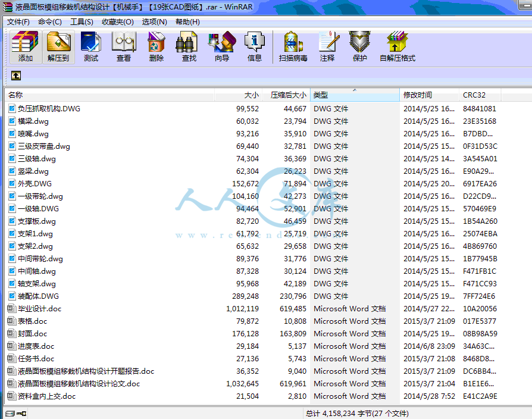Click the 添加 (Add) toolbar icon
Image resolution: width=532 pixels, height=419 pixels.
(x=26, y=46)
